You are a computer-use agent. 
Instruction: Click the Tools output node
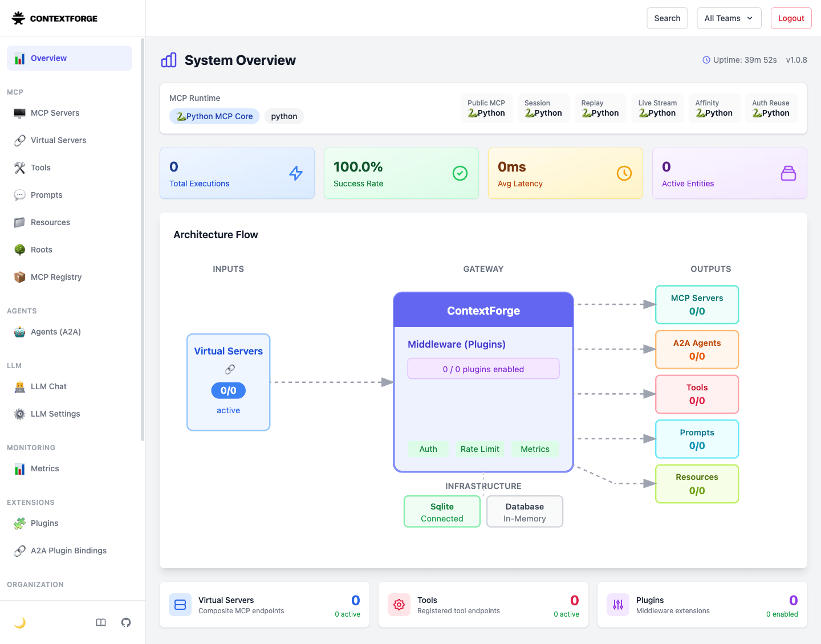(x=697, y=394)
